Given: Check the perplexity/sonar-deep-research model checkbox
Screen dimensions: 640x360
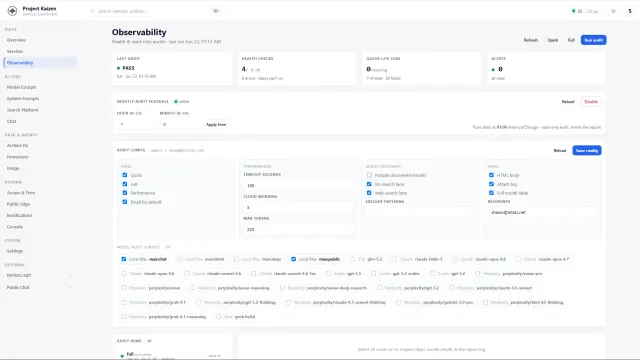Looking at the screenshot, I should [x=282, y=288].
